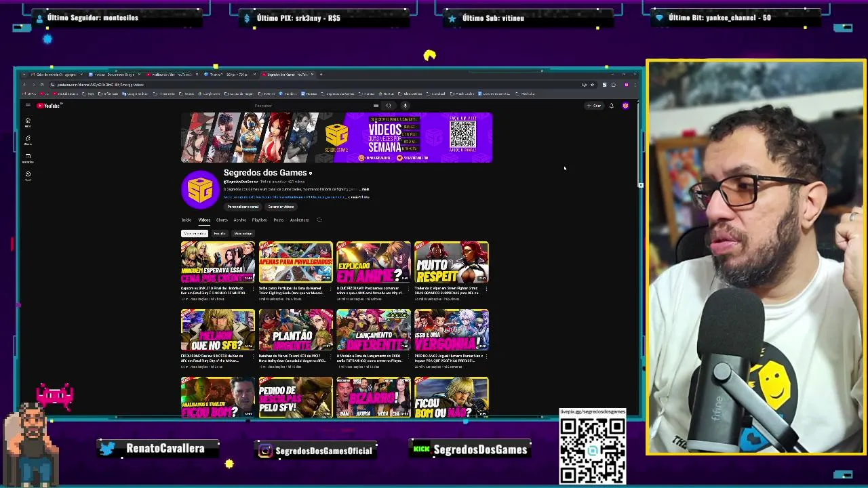868x488 pixels.
Task: Switch to the Segredos dos Games browser tab
Action: [289, 75]
